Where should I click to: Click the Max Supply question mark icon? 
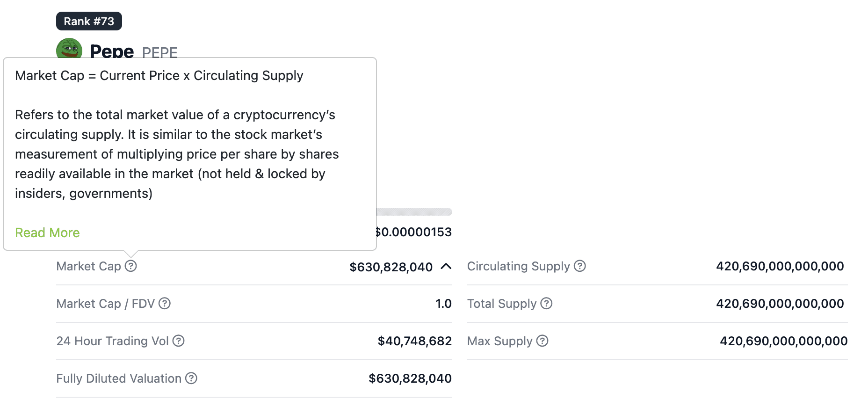point(542,341)
